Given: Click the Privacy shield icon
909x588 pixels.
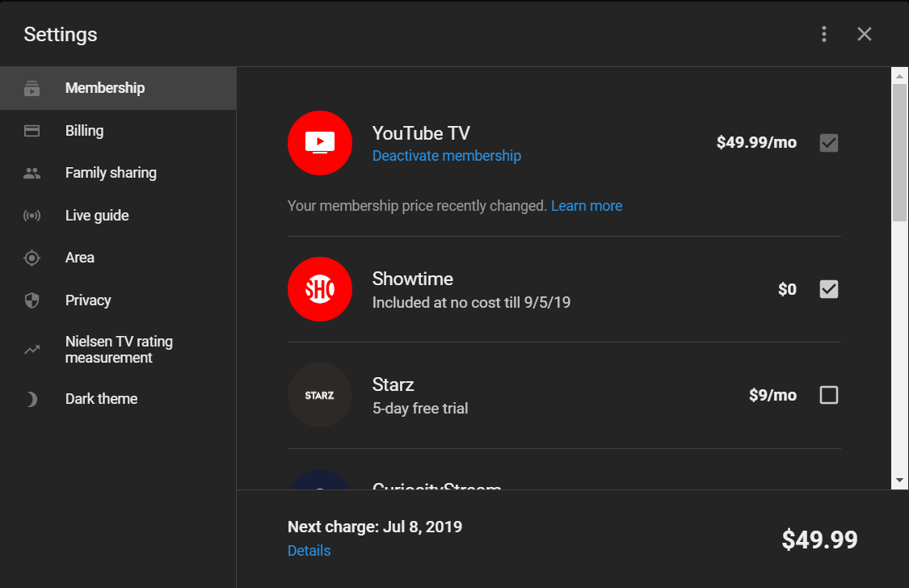Looking at the screenshot, I should pyautogui.click(x=32, y=300).
